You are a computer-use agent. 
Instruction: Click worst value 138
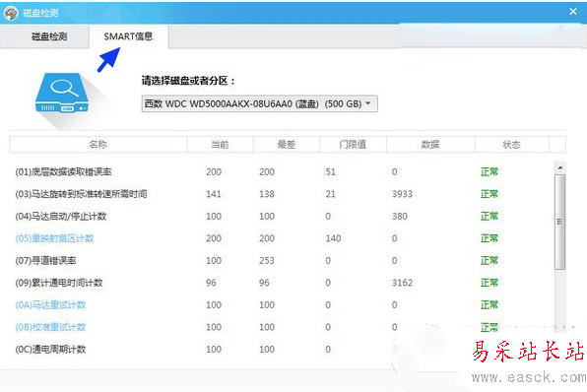point(267,194)
